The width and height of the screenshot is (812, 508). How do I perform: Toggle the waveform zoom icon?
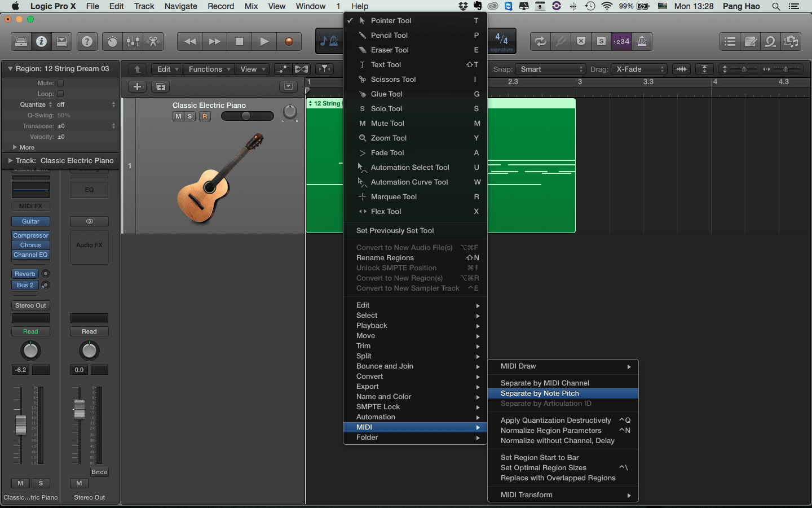pos(682,69)
